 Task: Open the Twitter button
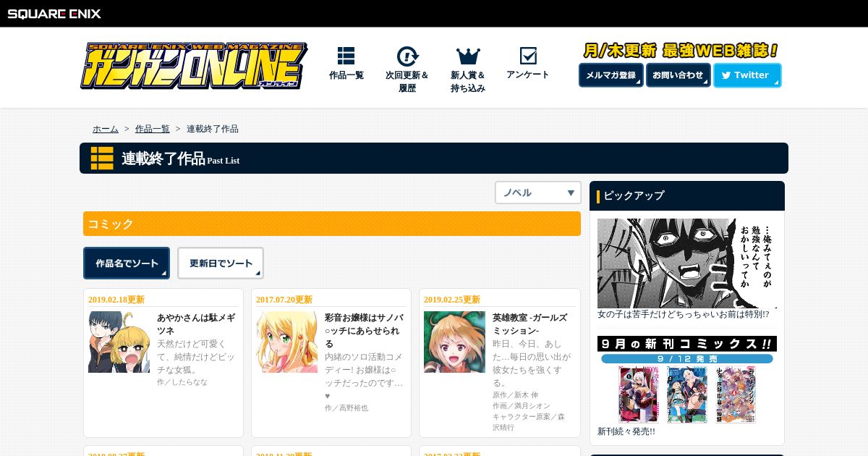pyautogui.click(x=747, y=75)
